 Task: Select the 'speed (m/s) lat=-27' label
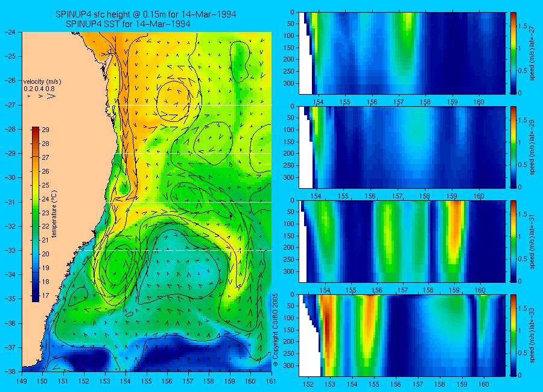click(533, 54)
